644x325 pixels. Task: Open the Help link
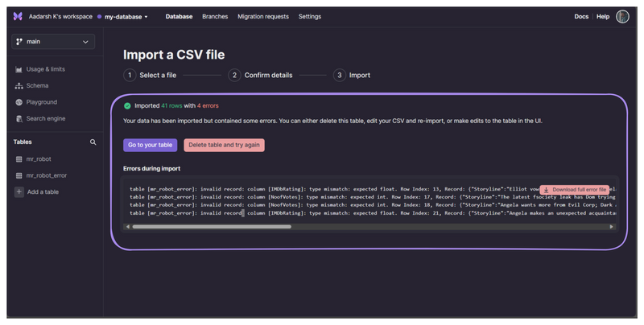603,16
